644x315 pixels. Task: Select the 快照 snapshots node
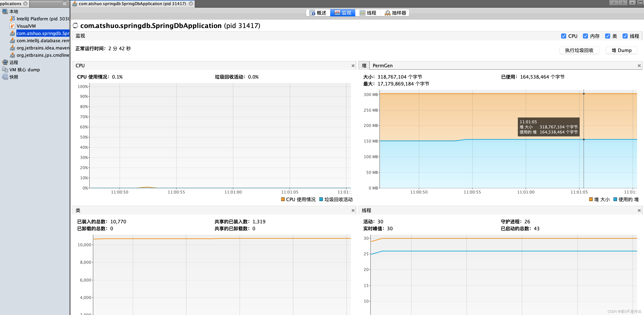pos(14,77)
